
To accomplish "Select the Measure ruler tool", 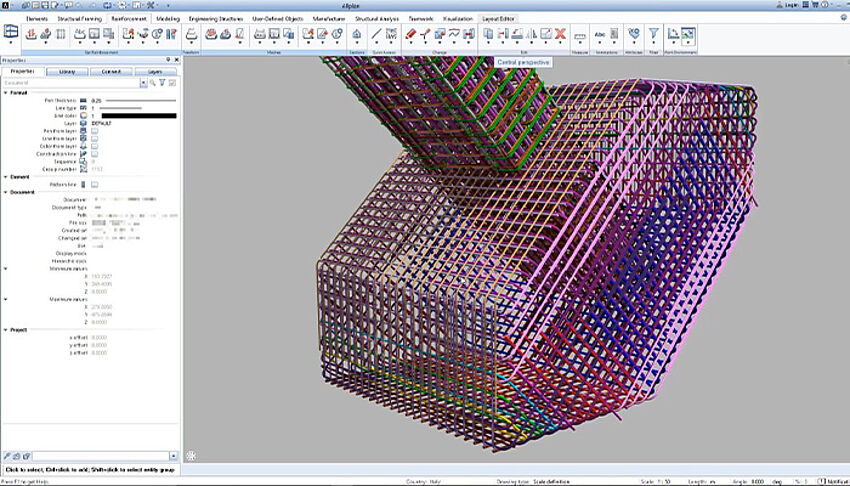I will (580, 35).
